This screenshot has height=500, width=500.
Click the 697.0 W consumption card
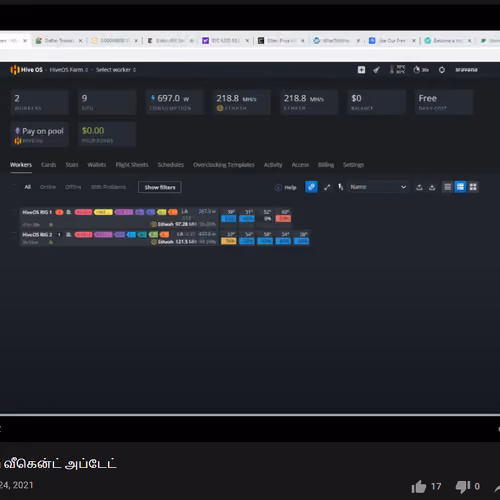coord(174,102)
